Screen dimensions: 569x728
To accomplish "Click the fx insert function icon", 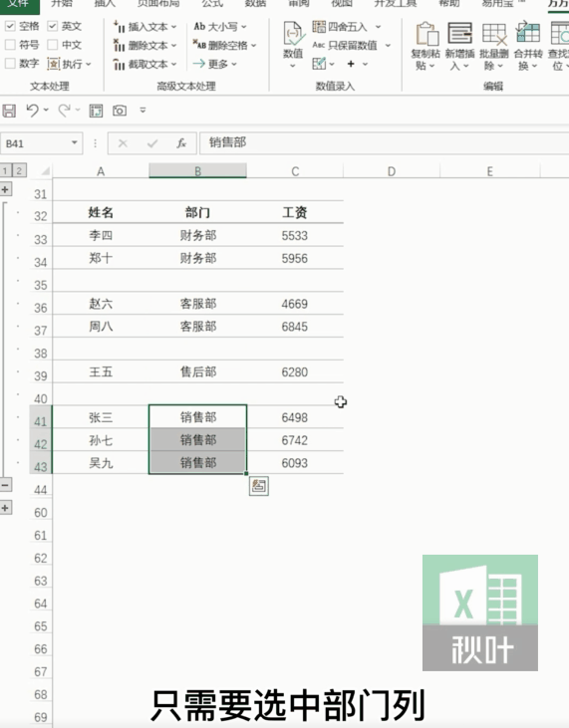I will coord(181,143).
